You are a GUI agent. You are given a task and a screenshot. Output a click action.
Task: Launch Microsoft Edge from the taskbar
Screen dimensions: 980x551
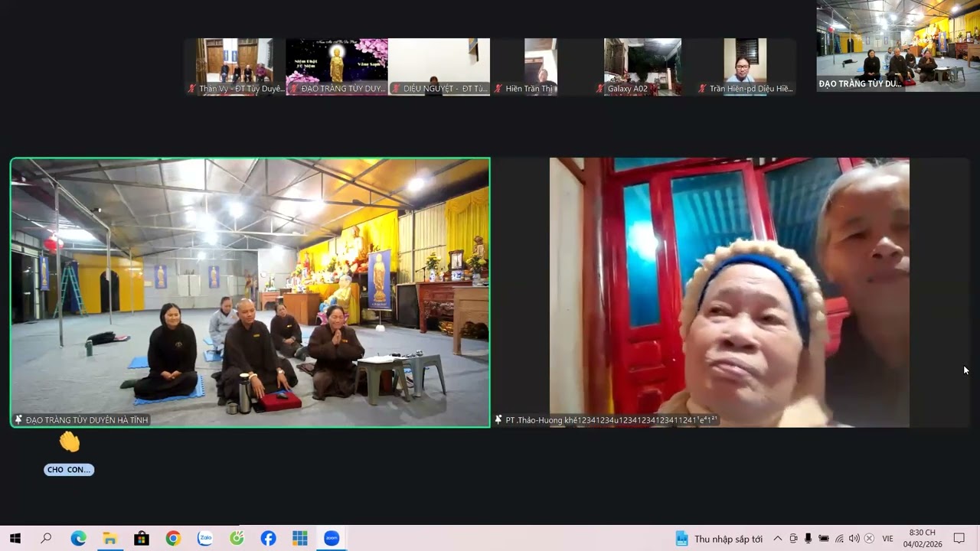[78, 539]
